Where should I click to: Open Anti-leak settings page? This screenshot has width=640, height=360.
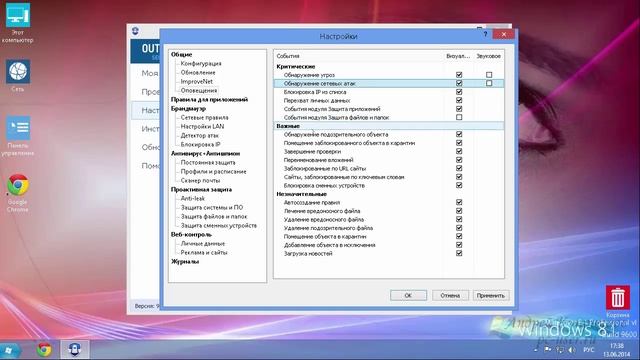[193, 198]
